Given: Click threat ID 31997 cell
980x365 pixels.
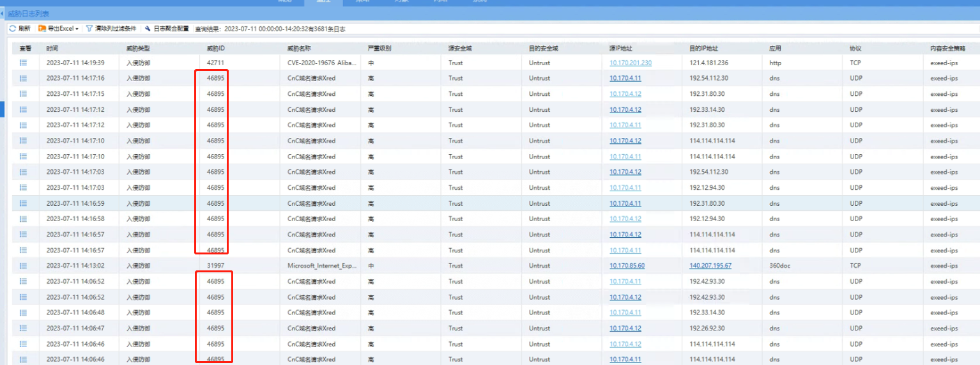Looking at the screenshot, I should point(216,266).
